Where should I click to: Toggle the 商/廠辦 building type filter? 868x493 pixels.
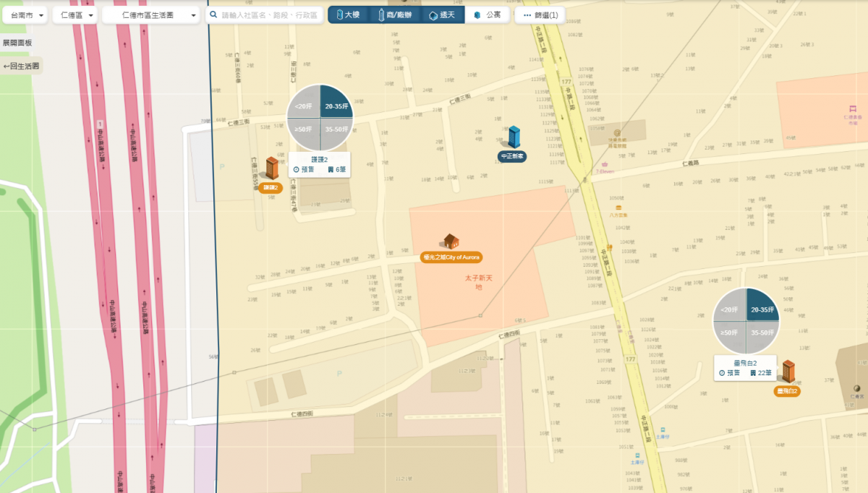point(394,15)
